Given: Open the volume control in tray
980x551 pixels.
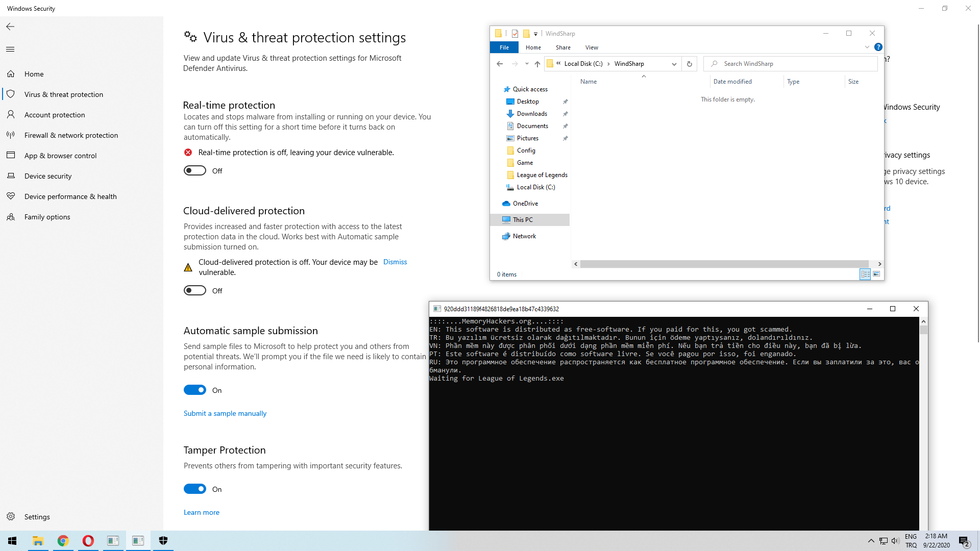Looking at the screenshot, I should click(895, 541).
